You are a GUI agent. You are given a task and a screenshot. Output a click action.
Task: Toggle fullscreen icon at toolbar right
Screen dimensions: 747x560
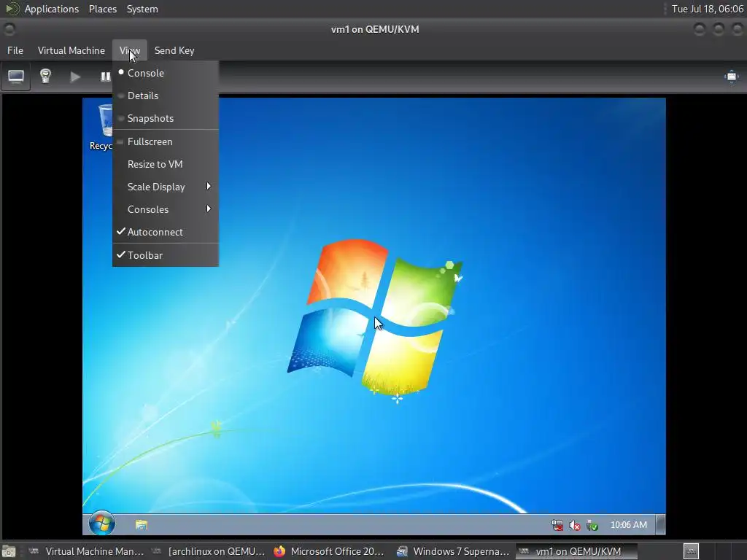(x=731, y=77)
